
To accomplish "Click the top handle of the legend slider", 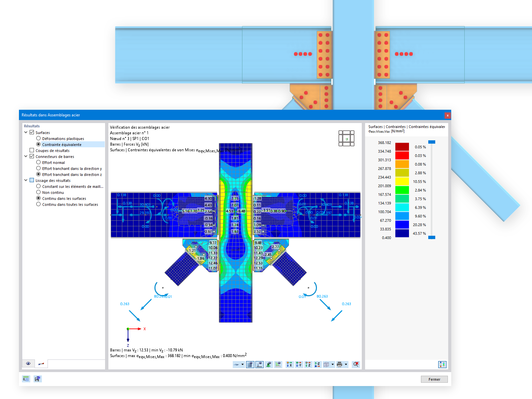I will [x=432, y=142].
